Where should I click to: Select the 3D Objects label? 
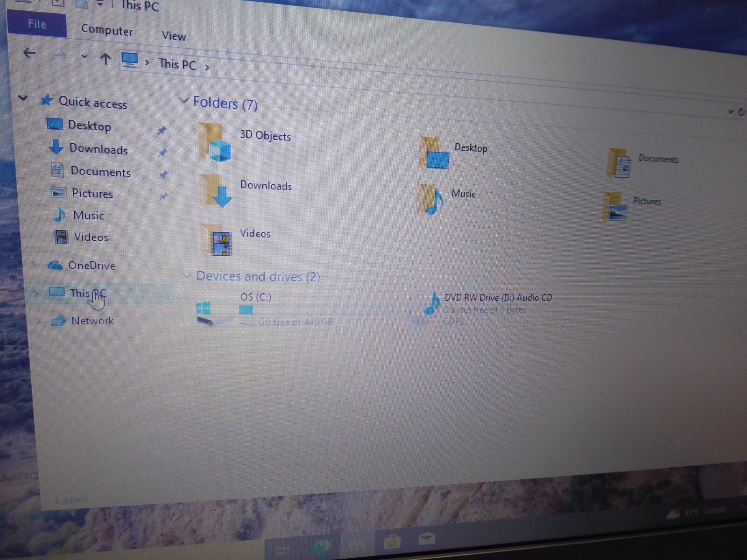(265, 135)
